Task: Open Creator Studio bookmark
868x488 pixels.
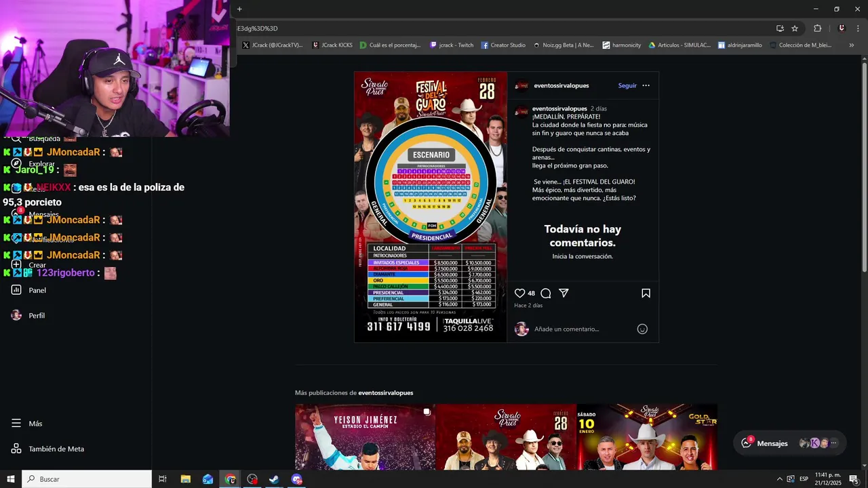Action: (x=503, y=45)
